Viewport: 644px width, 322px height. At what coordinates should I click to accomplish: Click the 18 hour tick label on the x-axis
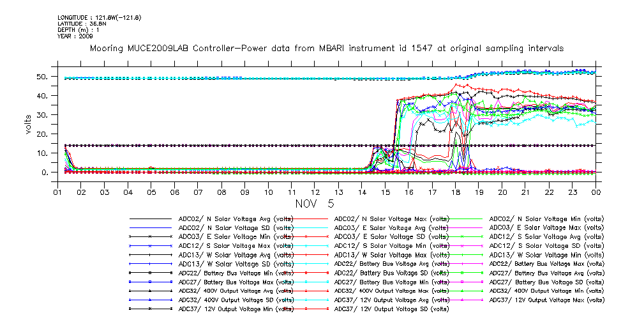coord(455,192)
